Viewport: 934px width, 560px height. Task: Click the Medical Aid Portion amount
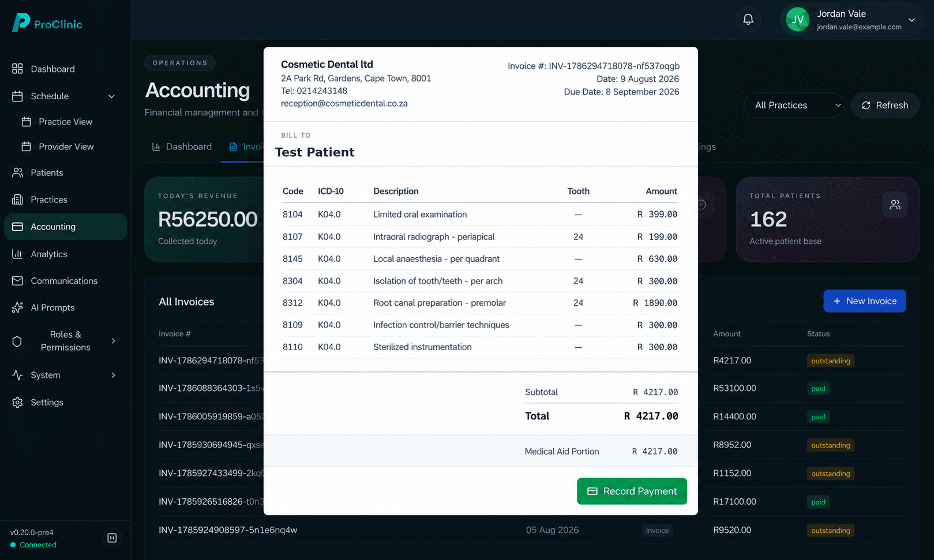pos(655,452)
